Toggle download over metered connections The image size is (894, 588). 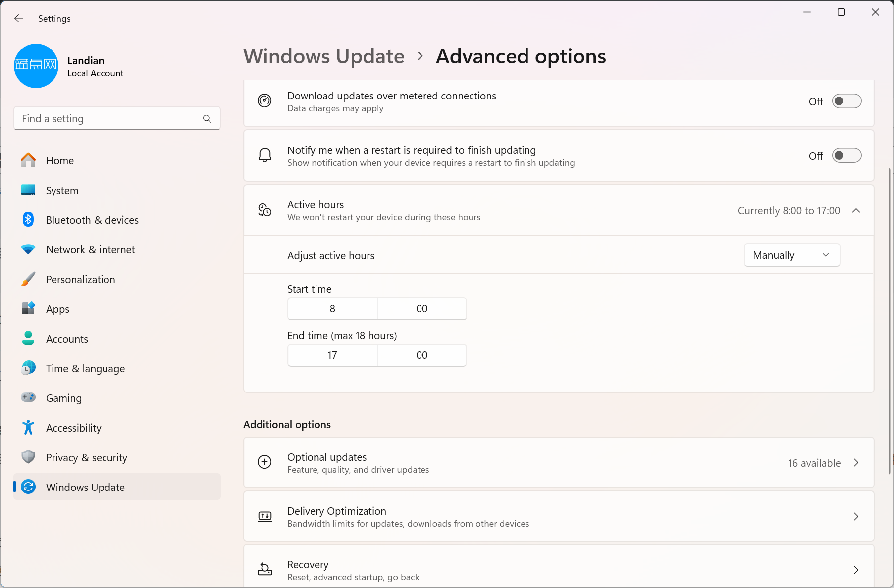(846, 101)
